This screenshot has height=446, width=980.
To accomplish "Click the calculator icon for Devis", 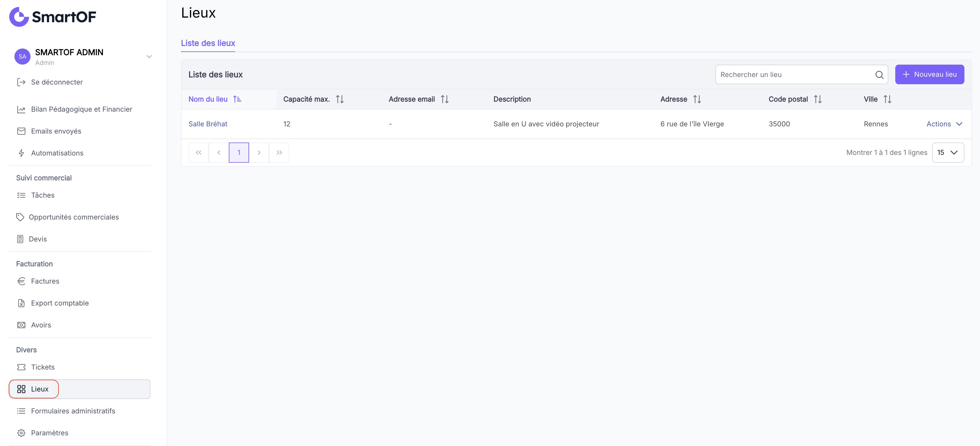I will click(20, 239).
